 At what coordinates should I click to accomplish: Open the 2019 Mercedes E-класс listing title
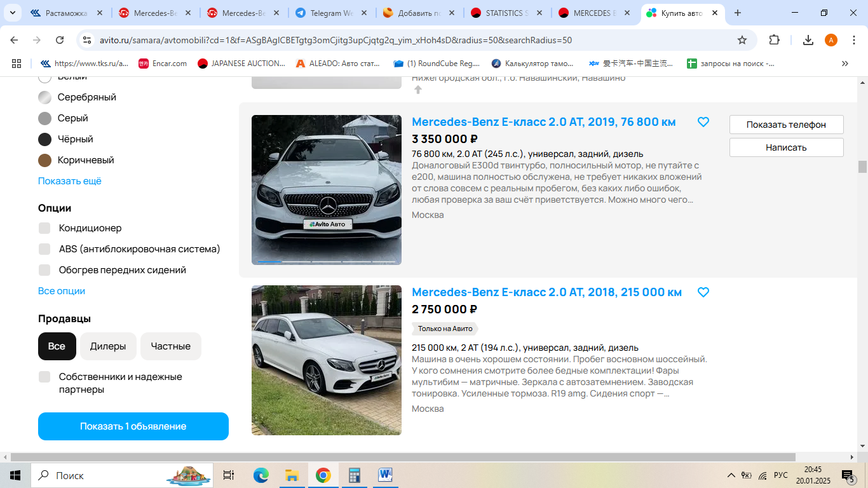point(544,122)
